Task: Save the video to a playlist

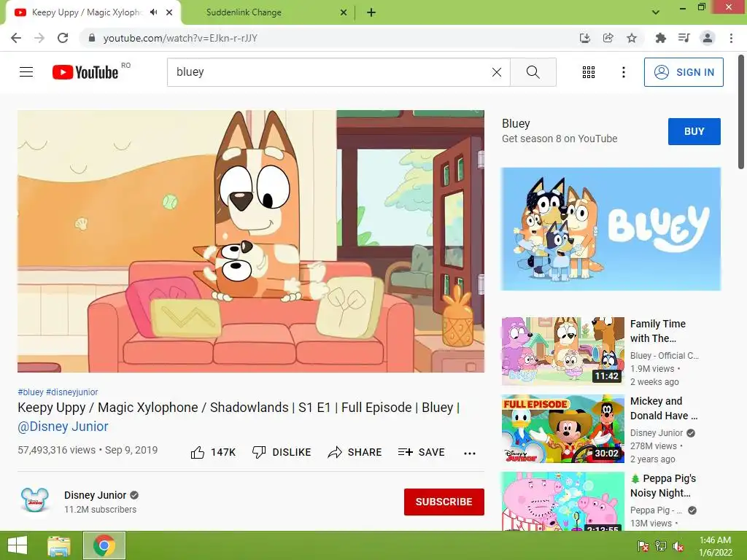Action: click(x=421, y=452)
